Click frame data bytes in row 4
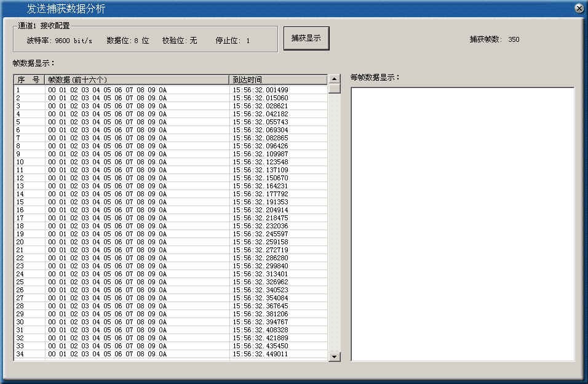 (107, 114)
